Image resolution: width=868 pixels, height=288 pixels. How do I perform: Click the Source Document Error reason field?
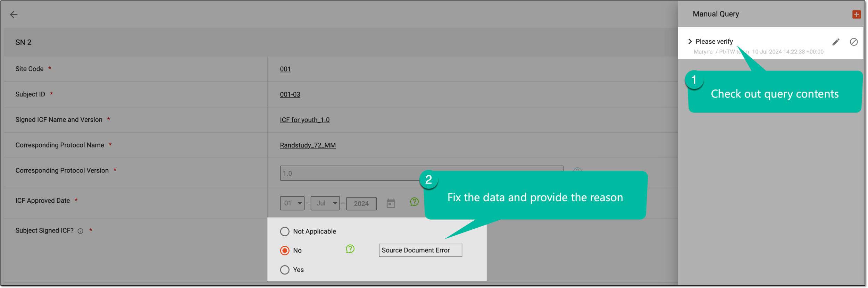420,250
